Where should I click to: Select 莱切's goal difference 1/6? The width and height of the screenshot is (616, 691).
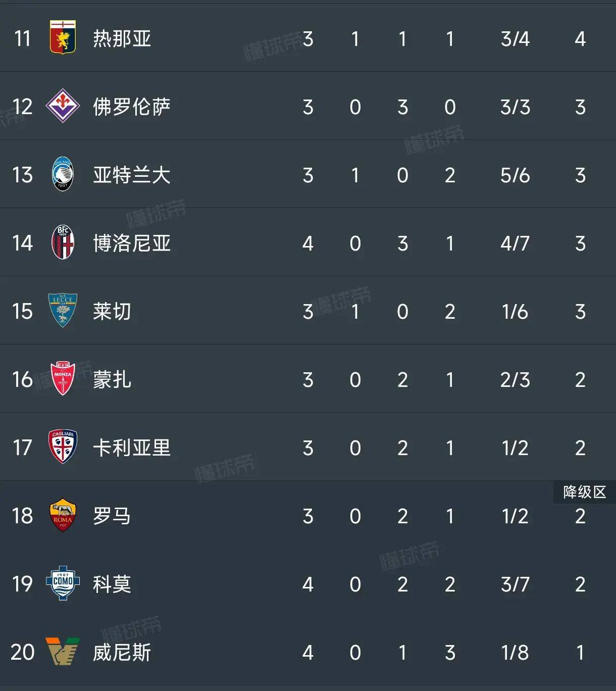pos(514,312)
